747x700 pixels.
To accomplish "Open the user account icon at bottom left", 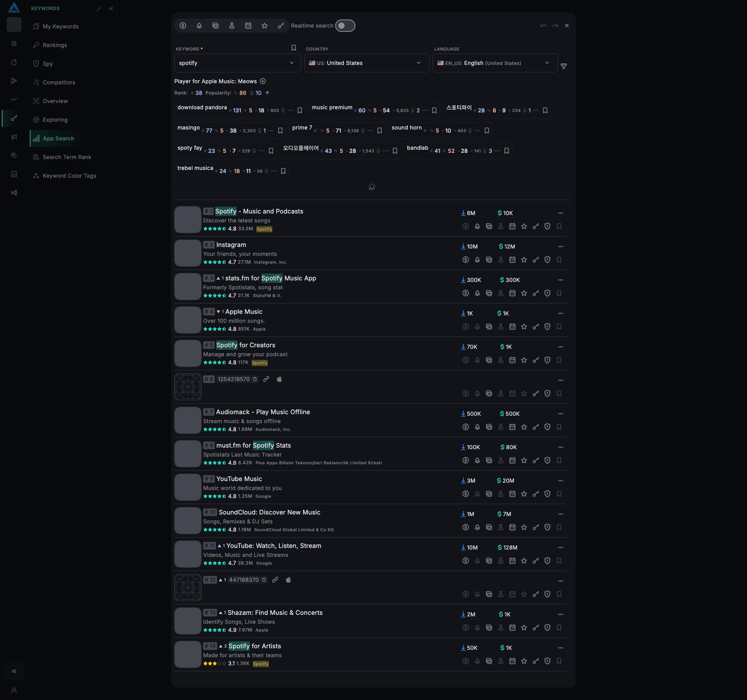I will point(14,691).
